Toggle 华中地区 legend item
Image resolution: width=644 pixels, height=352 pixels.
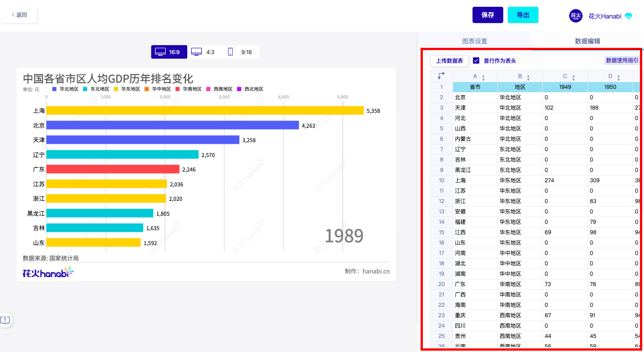click(x=158, y=89)
